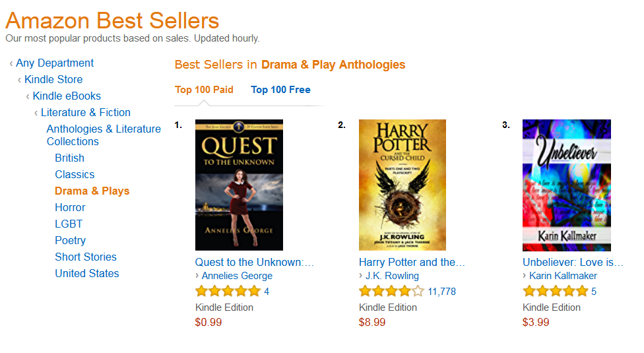
Task: Click the star rating for Quest to the Unknown
Action: point(228,292)
